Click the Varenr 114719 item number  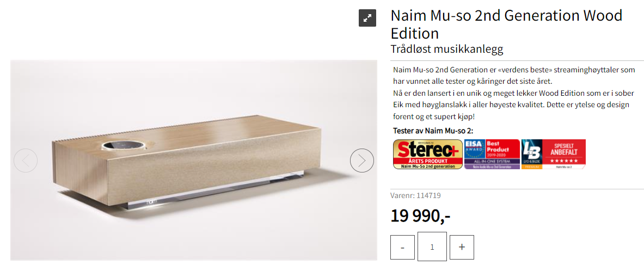point(415,196)
